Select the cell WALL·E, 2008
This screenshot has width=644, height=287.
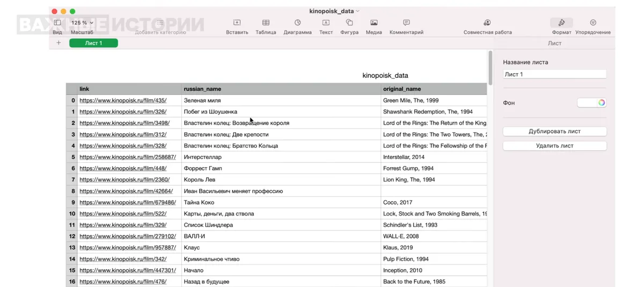[x=434, y=236]
